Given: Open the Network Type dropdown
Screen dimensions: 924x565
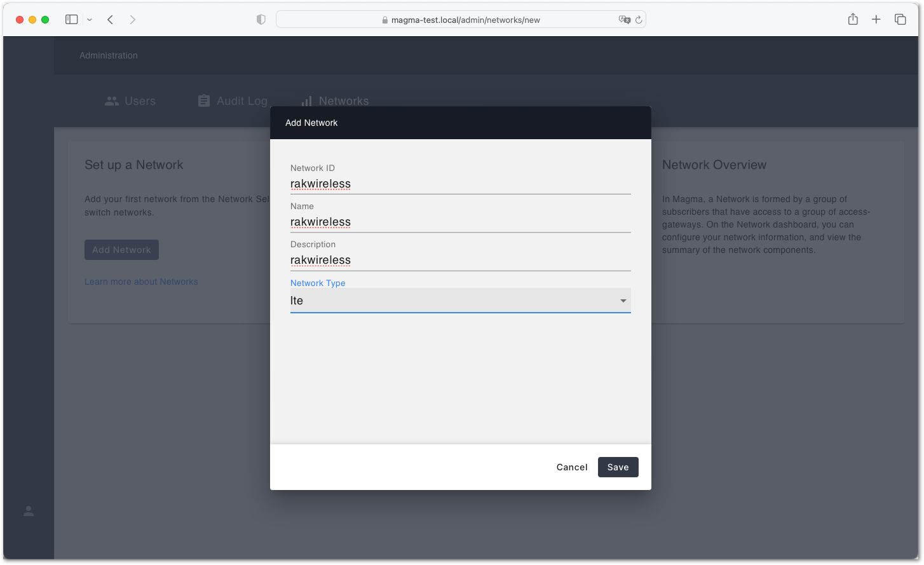Looking at the screenshot, I should coord(461,301).
